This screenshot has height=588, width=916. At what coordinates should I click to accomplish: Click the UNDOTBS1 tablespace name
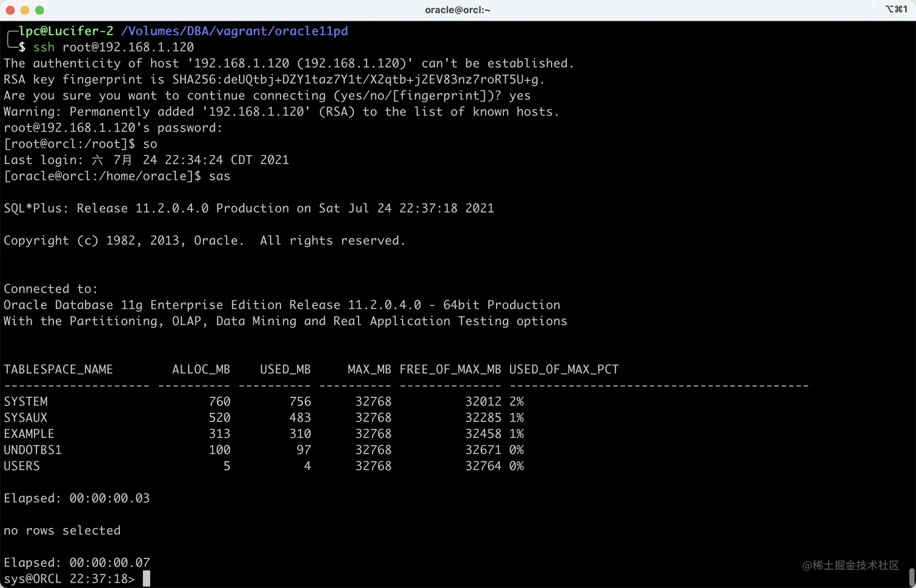(33, 450)
